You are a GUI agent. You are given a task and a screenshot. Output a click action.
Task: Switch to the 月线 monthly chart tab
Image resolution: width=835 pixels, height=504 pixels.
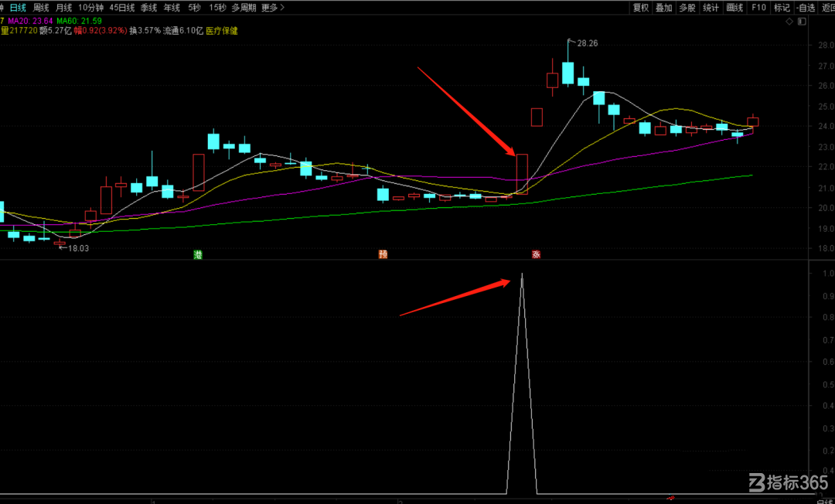64,8
